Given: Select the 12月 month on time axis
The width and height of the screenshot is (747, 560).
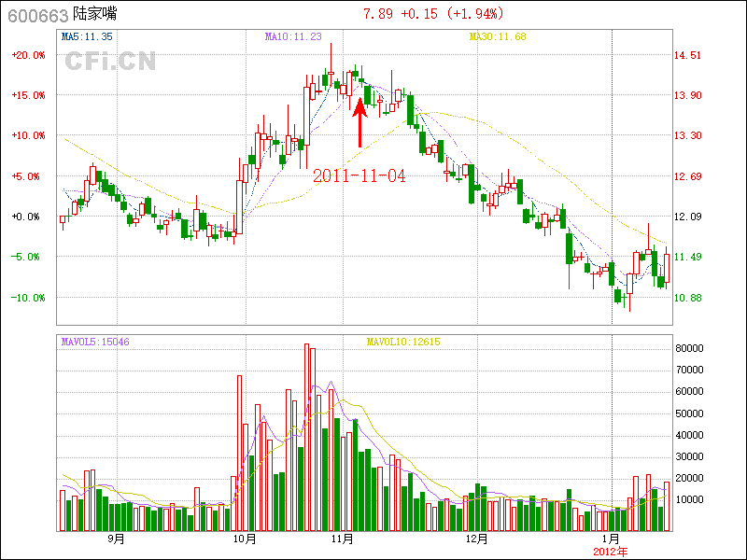Looking at the screenshot, I should click(x=478, y=539).
